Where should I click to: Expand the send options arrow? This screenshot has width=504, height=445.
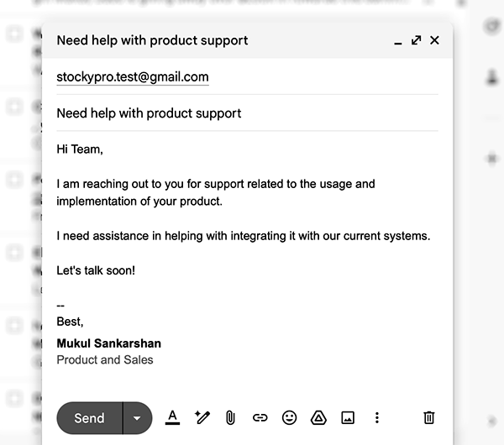137,418
